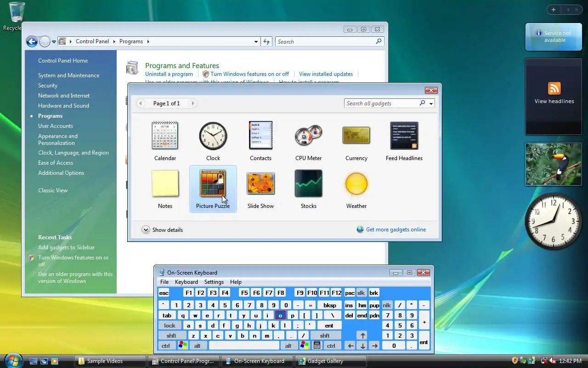The height and width of the screenshot is (368, 588).
Task: Click Windows security shield tray icon
Action: (515, 361)
